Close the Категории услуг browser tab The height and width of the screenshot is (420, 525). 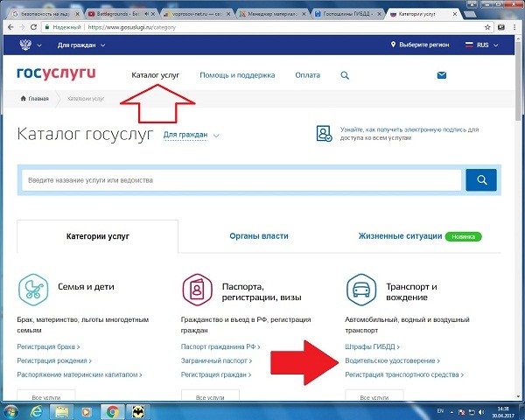(455, 14)
